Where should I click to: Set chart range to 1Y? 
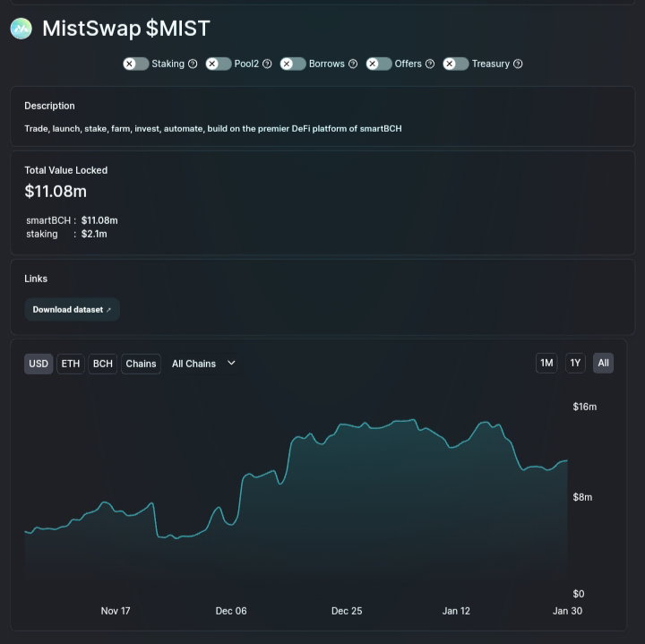[x=575, y=363]
